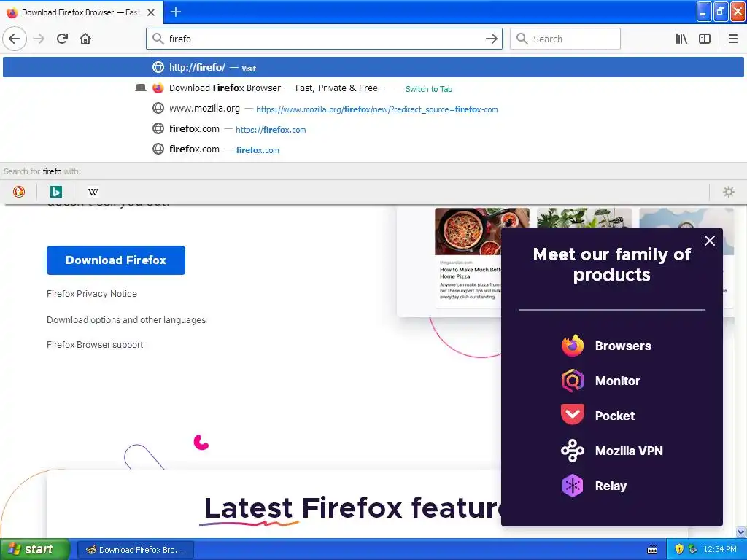The image size is (747, 560).
Task: Click the Go arrow in the address bar
Action: point(491,39)
